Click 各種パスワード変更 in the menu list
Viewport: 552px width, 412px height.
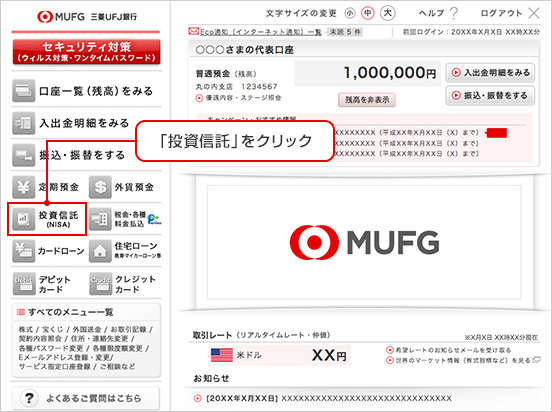[x=51, y=348]
